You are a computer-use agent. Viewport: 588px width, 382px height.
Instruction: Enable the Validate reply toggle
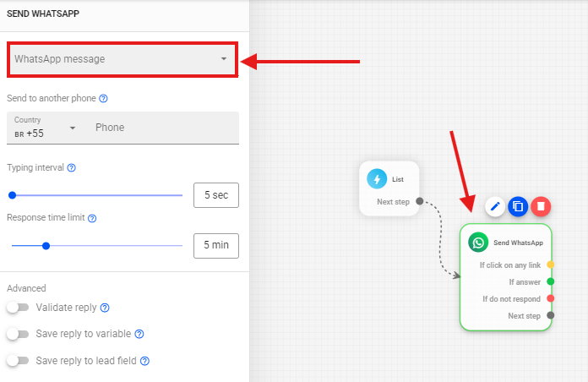(18, 308)
